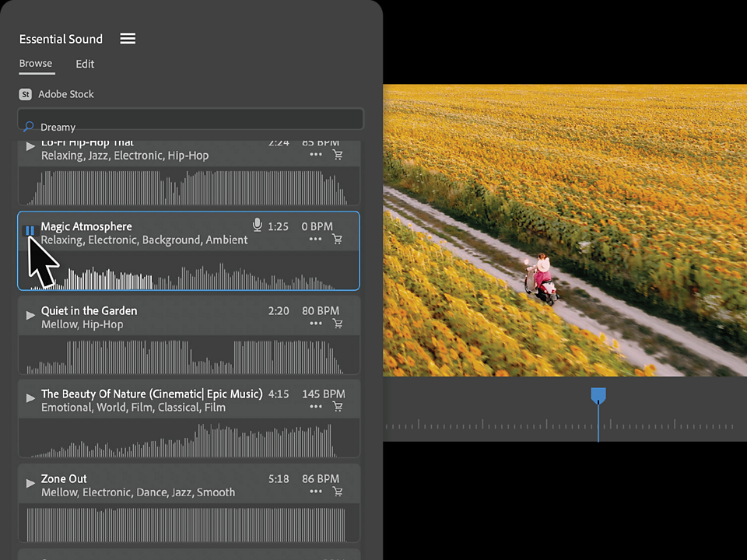747x560 pixels.
Task: Click the Dreamy search field
Action: (191, 119)
